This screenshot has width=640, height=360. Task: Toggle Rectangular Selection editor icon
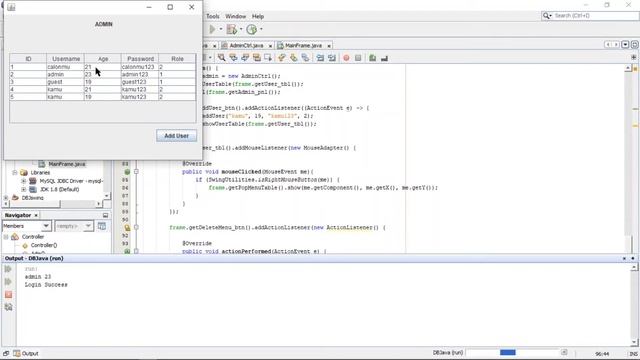click(268, 58)
